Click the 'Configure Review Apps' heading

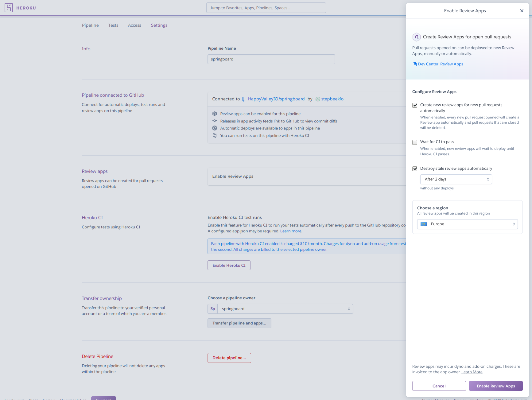coord(434,92)
